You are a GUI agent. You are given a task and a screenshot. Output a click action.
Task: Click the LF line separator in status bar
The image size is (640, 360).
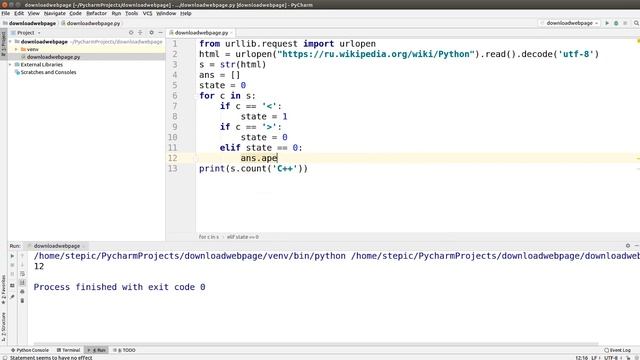click(x=594, y=358)
